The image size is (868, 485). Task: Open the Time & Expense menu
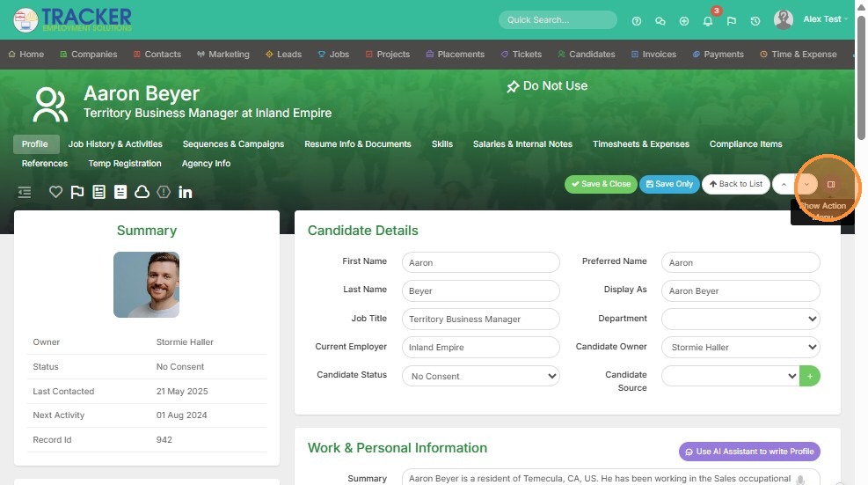pos(798,55)
